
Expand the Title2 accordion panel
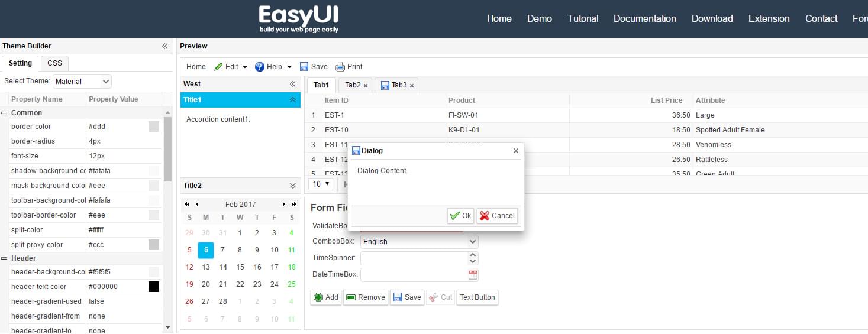click(x=292, y=186)
